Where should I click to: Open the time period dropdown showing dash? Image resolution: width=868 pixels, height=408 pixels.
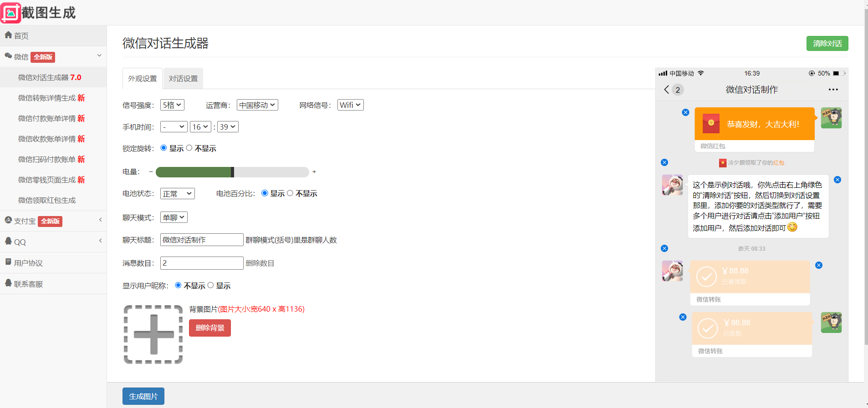click(174, 127)
